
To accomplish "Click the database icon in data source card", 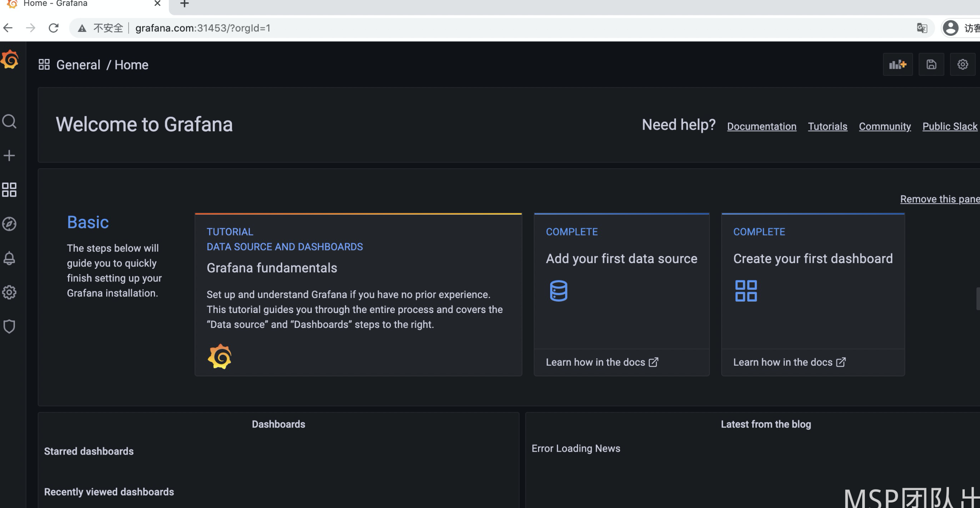I will (x=558, y=291).
